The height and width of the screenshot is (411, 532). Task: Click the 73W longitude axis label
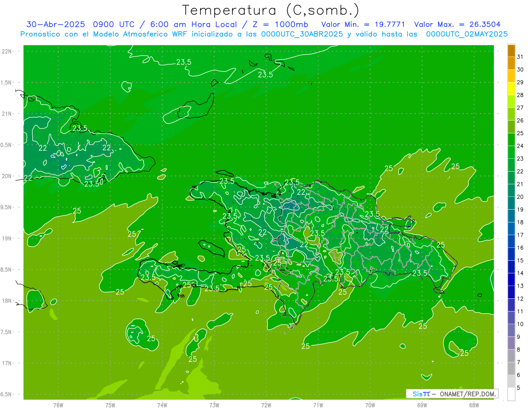(214, 405)
